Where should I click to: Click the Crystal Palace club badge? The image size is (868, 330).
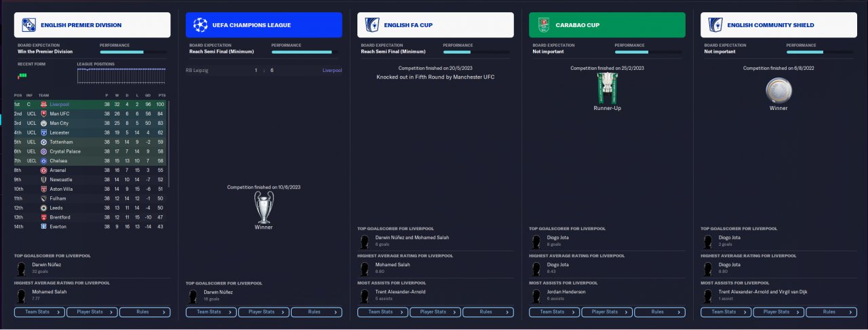click(43, 151)
